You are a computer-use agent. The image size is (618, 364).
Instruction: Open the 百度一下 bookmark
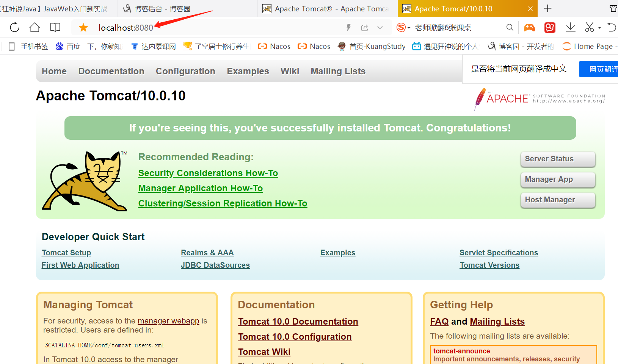[x=88, y=46]
